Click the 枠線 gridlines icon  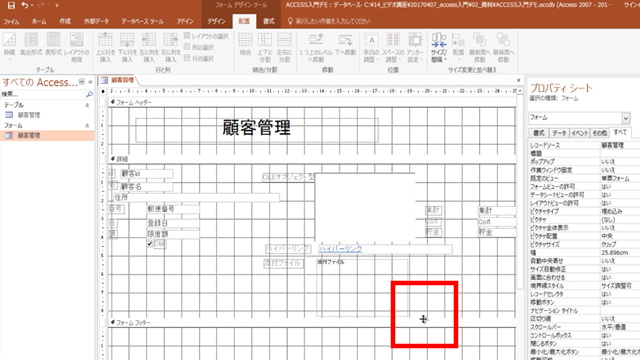tap(9, 47)
